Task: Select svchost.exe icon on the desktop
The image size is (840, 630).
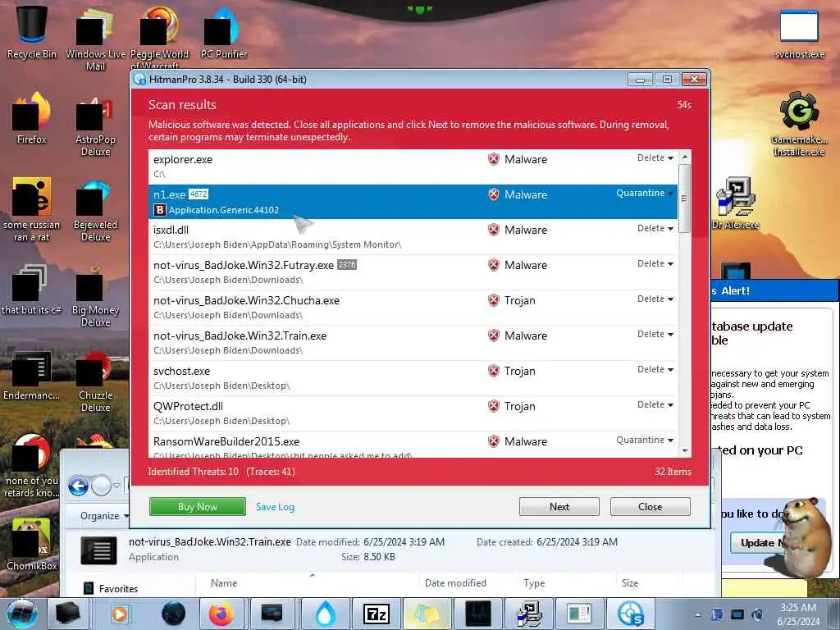Action: [799, 33]
